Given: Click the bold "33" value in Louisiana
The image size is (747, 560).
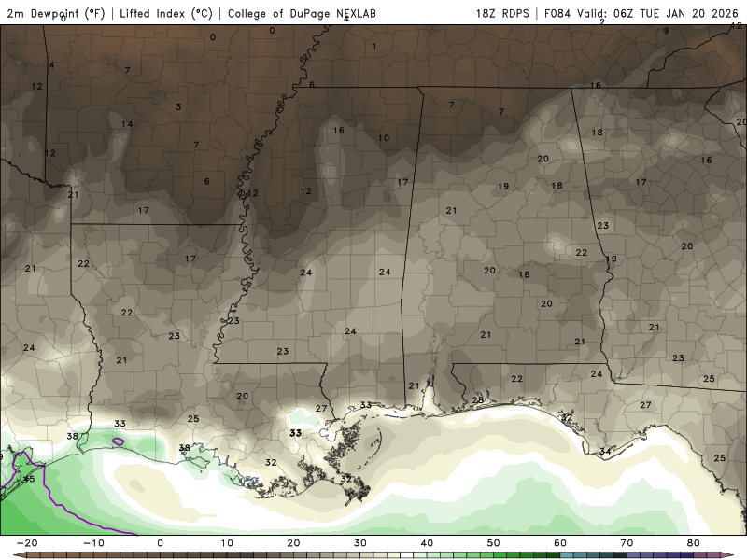Looking at the screenshot, I should (295, 433).
